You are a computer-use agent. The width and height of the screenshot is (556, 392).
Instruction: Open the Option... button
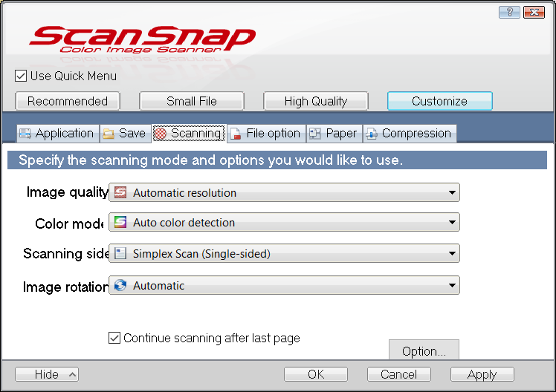click(424, 350)
